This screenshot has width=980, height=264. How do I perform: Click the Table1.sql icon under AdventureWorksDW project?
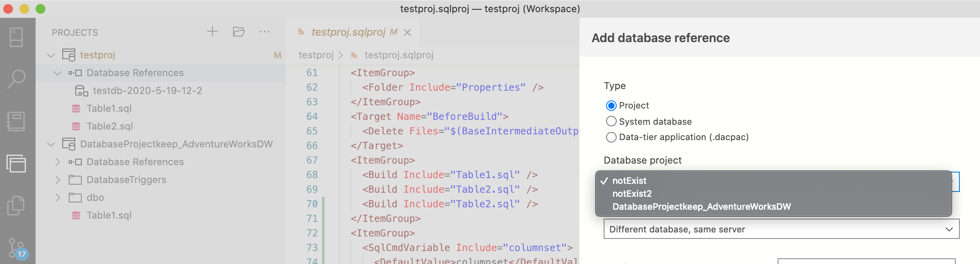click(76, 215)
